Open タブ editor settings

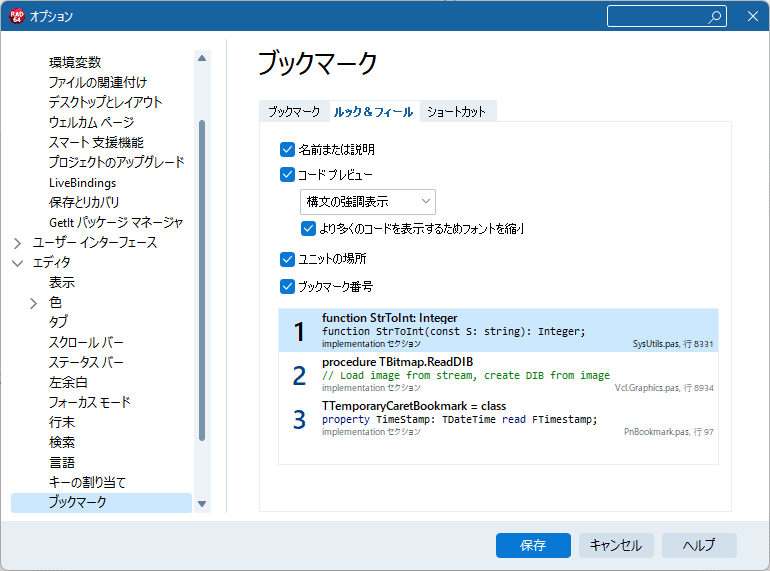click(x=58, y=323)
